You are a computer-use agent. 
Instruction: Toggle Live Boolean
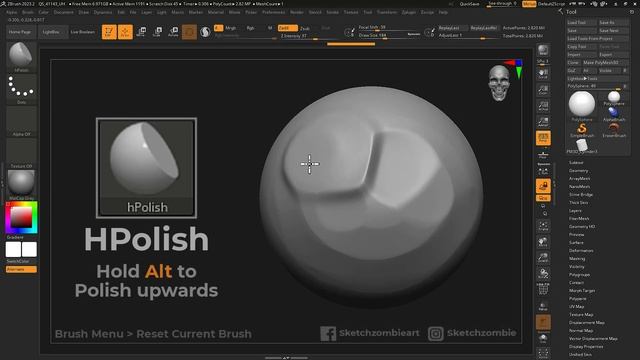coord(82,32)
